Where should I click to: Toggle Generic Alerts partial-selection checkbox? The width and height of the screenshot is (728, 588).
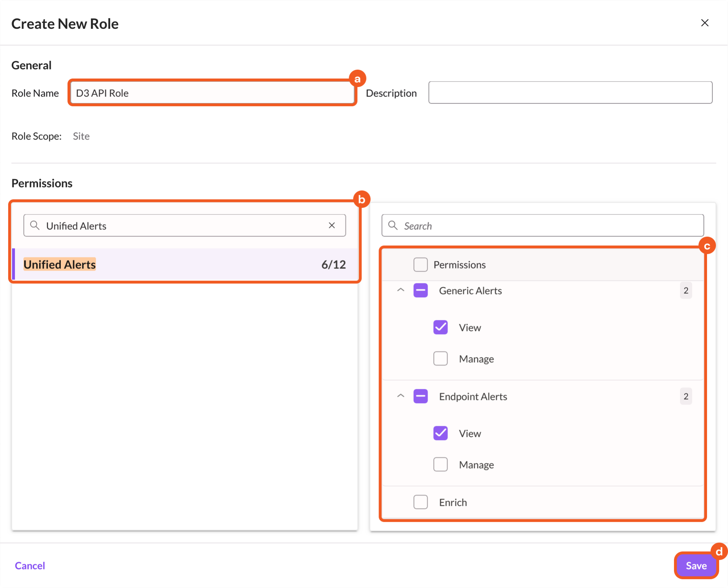pyautogui.click(x=421, y=290)
